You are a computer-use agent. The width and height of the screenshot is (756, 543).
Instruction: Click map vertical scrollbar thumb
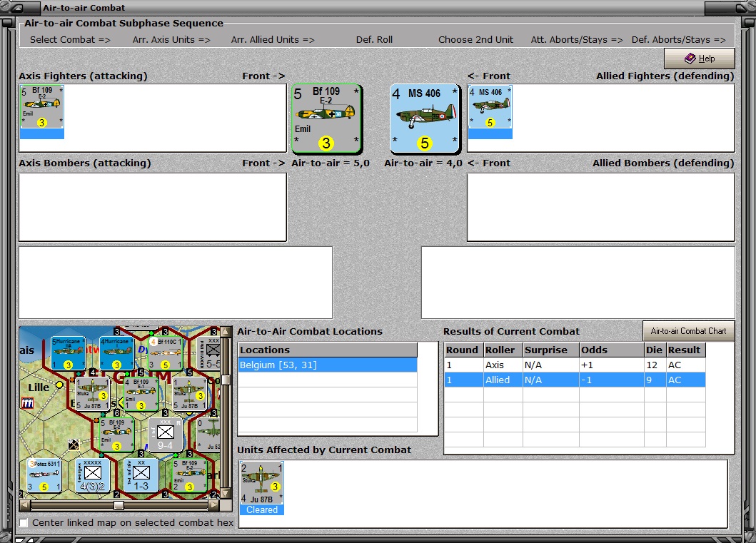pyautogui.click(x=225, y=380)
